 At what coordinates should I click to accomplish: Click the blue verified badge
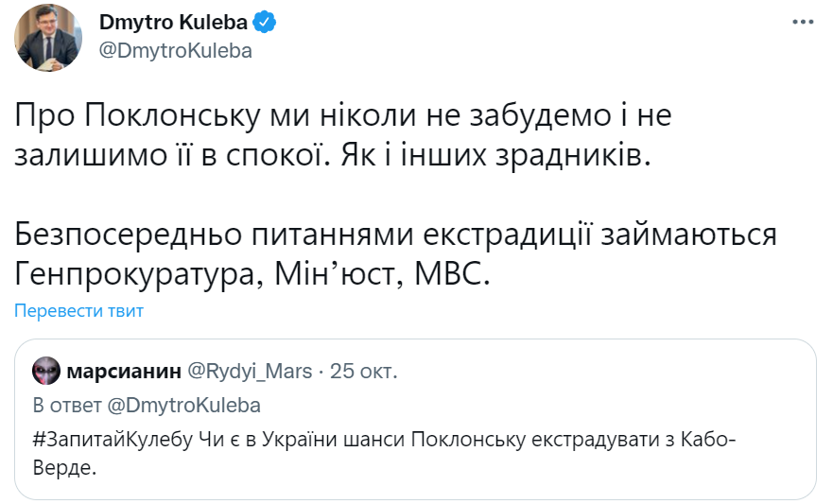tap(269, 23)
